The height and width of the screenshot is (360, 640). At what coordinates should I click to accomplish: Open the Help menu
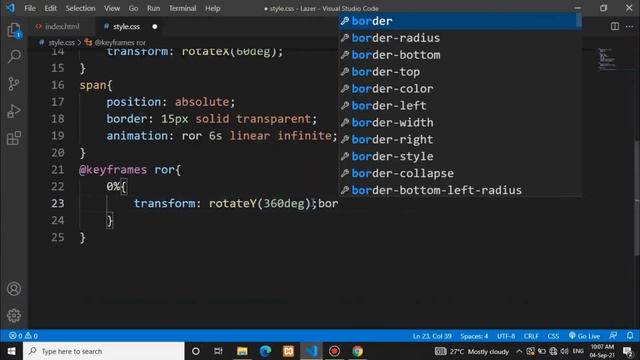coord(213,8)
